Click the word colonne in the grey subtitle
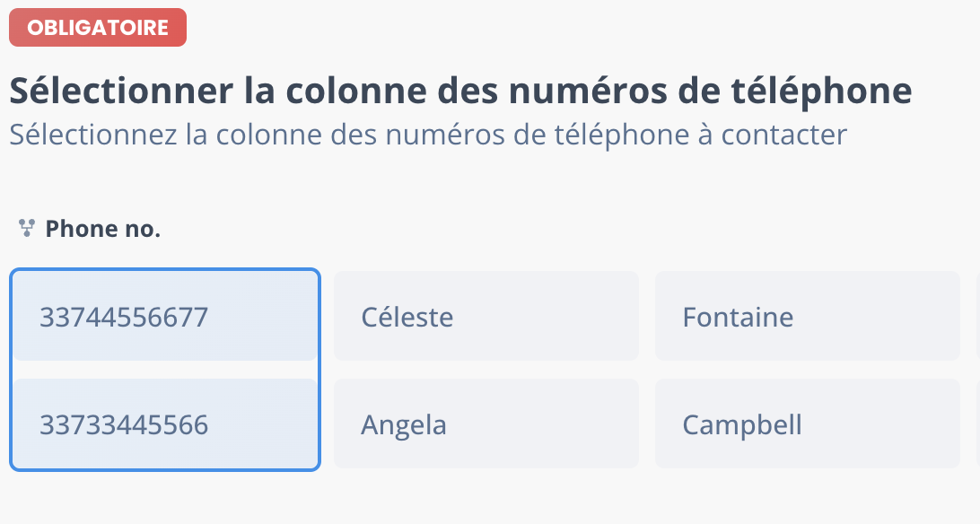The image size is (980, 524). pyautogui.click(x=268, y=135)
